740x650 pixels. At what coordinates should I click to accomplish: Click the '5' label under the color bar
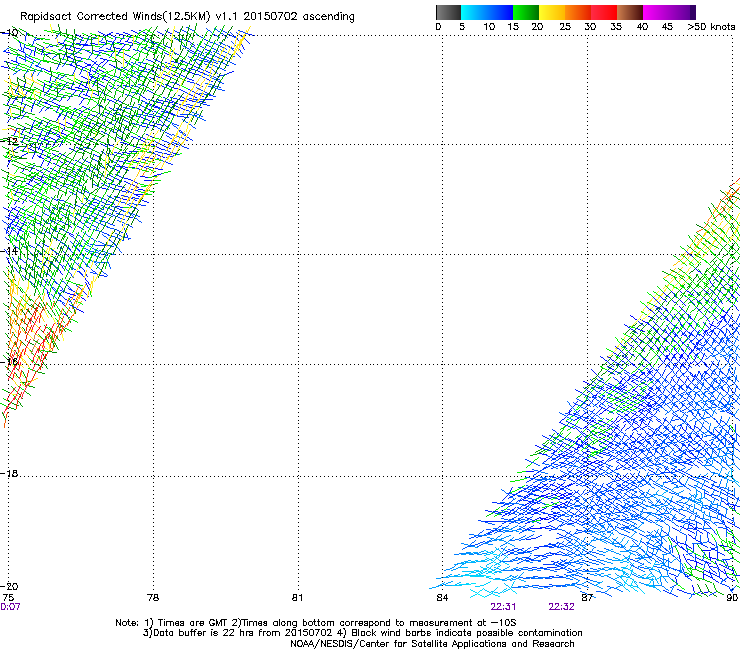click(462, 26)
